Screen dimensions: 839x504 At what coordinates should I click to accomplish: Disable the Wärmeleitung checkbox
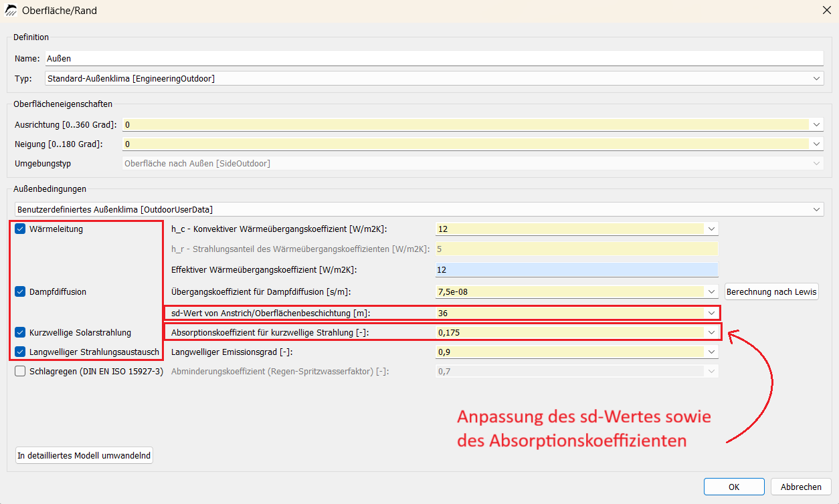[x=20, y=229]
